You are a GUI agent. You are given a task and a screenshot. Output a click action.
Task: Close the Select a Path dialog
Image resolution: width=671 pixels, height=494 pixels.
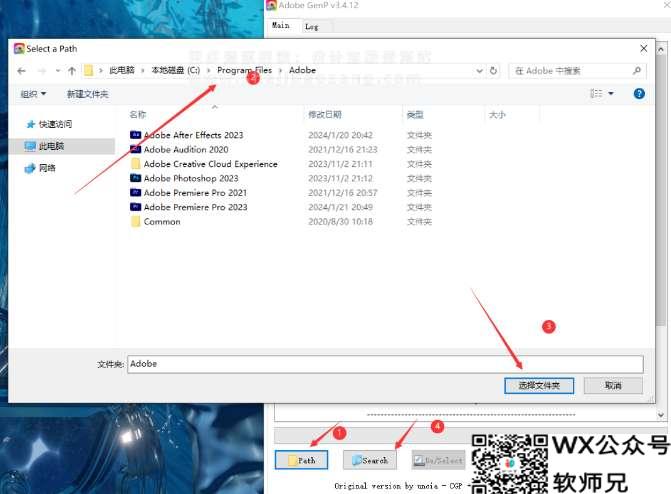point(644,49)
